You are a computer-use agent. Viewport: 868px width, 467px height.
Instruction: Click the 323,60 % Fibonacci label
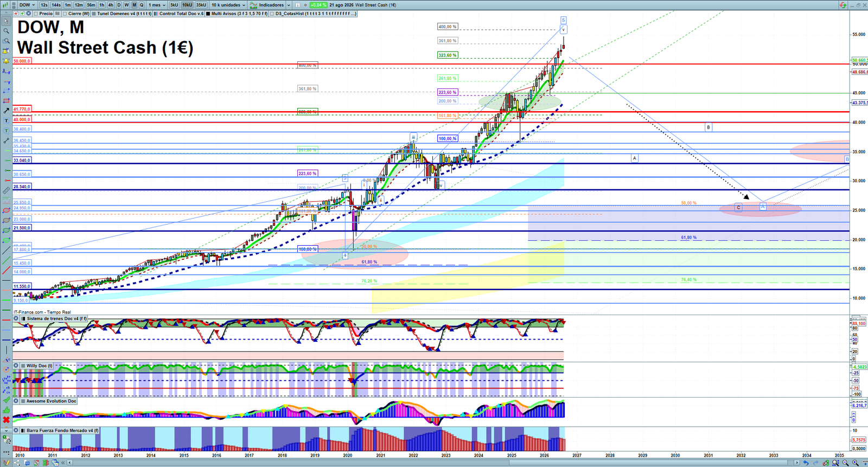click(448, 55)
